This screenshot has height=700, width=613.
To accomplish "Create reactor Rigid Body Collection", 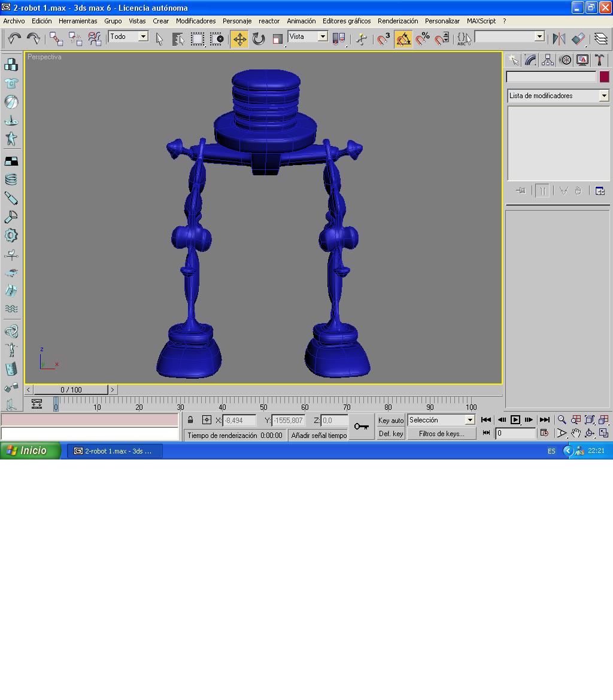I will point(11,65).
